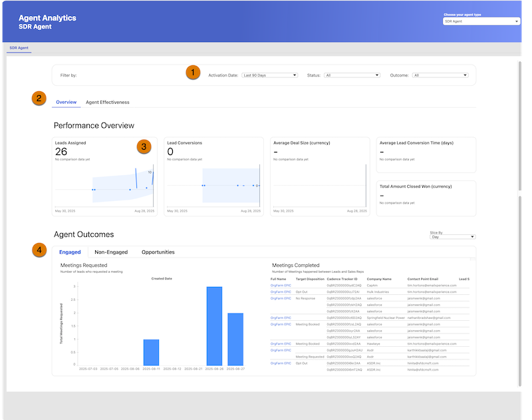Click the Leads Assigned trend chart
The height and width of the screenshot is (420, 532).
(x=104, y=186)
